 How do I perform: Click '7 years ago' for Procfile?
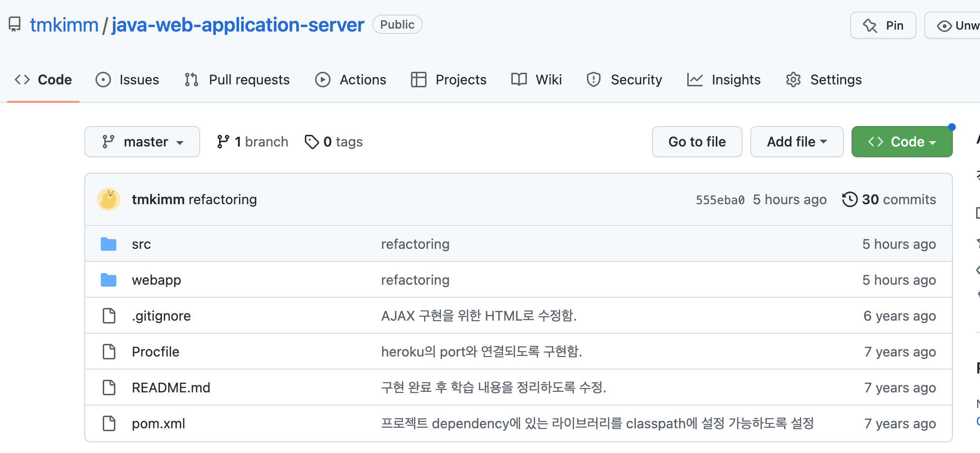[900, 352]
